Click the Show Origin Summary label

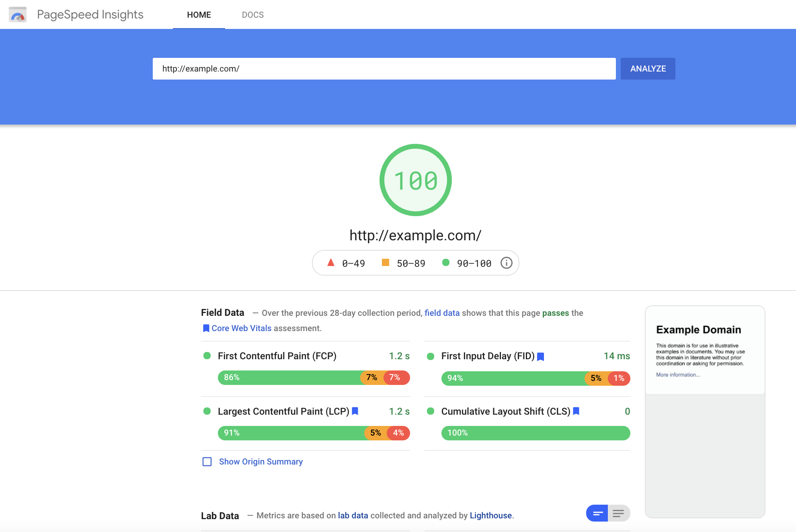point(261,462)
